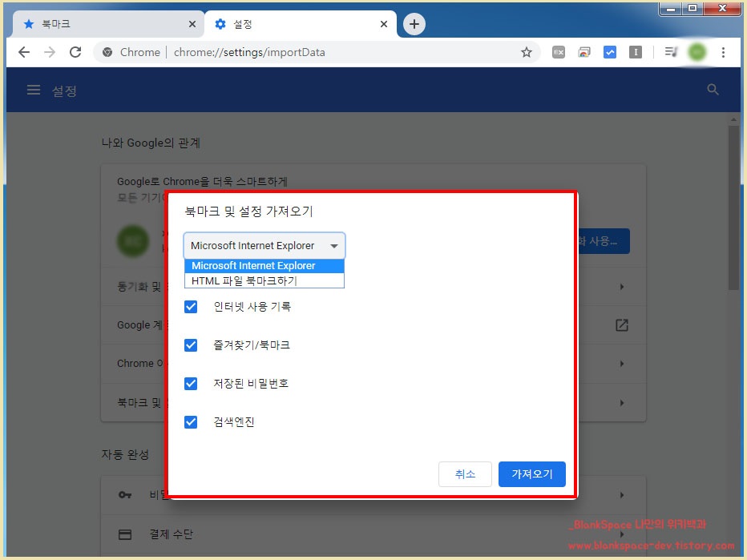Switch to the 설정 tab
747x560 pixels.
[300, 24]
